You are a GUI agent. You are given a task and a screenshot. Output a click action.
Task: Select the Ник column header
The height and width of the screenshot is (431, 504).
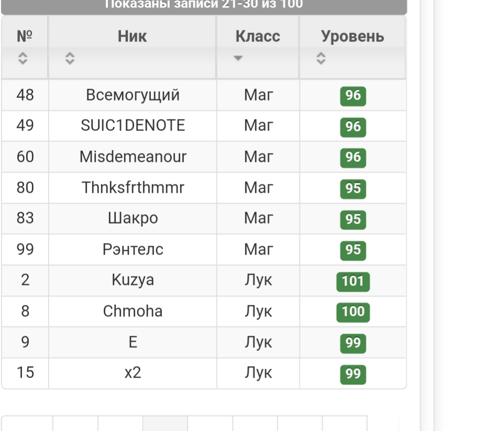132,36
